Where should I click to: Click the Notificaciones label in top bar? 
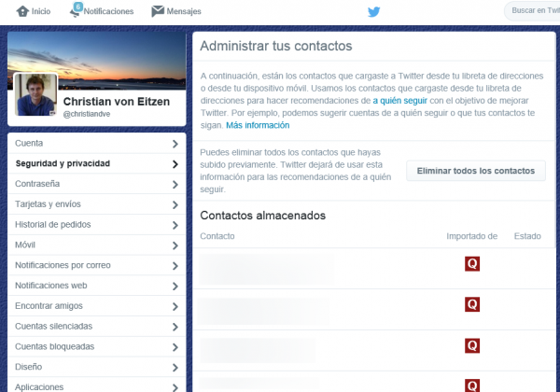point(108,11)
